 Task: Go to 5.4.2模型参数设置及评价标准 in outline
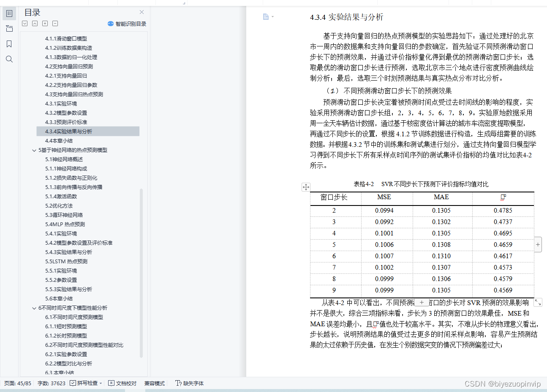coord(79,243)
